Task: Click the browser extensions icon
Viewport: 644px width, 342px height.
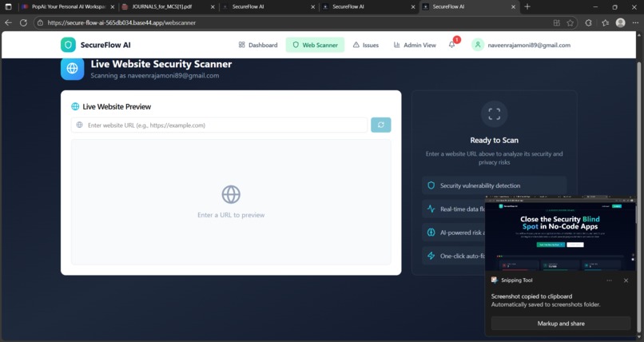Action: tap(588, 23)
